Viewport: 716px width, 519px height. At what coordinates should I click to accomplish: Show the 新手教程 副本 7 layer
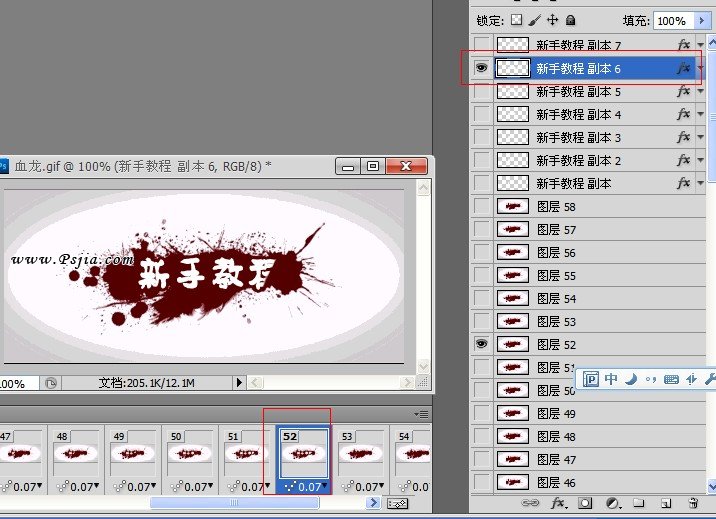(x=481, y=45)
